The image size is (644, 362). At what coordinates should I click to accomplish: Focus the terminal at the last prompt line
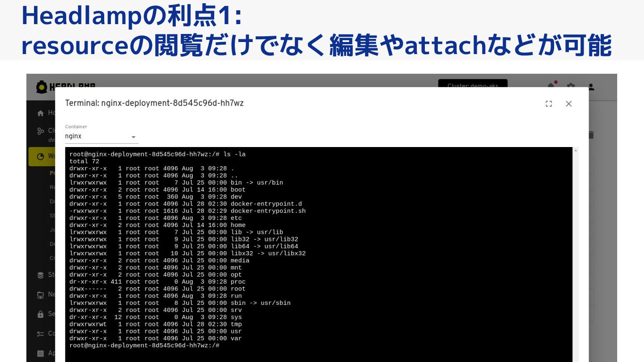[x=144, y=345]
